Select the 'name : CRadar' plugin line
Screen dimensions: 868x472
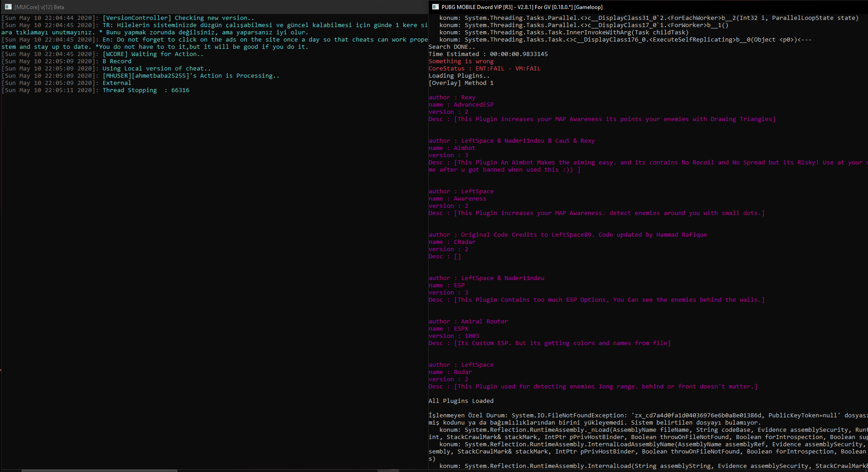point(452,242)
